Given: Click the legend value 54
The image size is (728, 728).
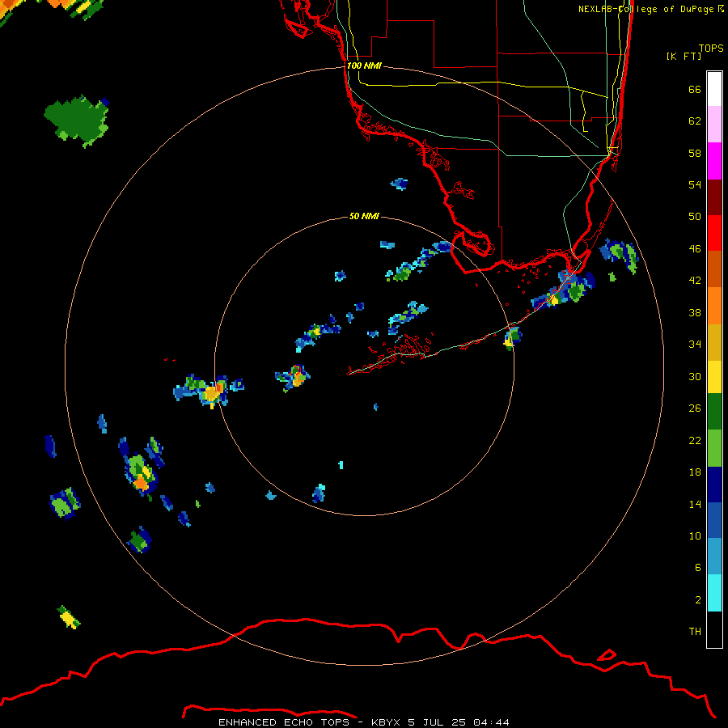Looking at the screenshot, I should tap(695, 184).
